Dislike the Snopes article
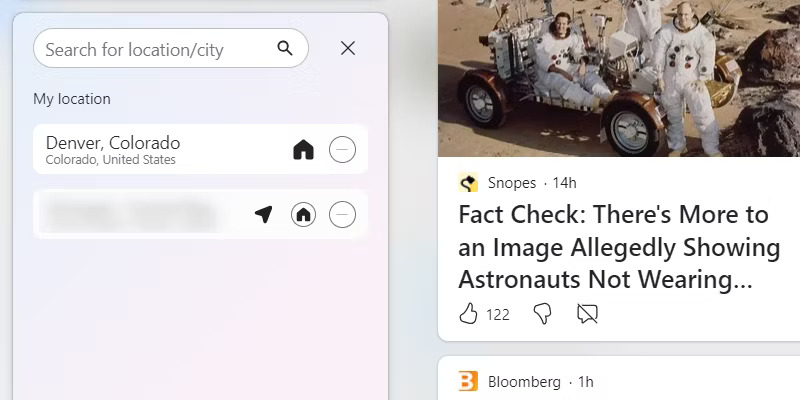The height and width of the screenshot is (400, 800). pos(542,314)
